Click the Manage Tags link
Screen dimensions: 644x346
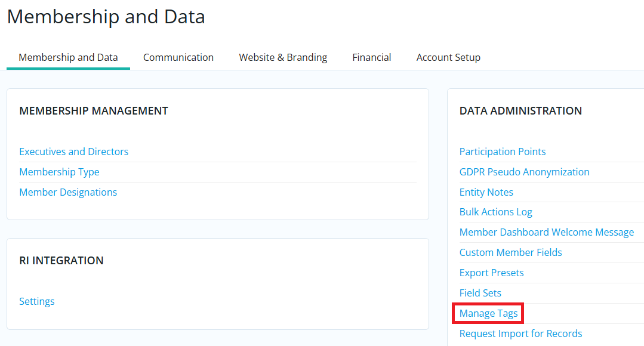(488, 313)
